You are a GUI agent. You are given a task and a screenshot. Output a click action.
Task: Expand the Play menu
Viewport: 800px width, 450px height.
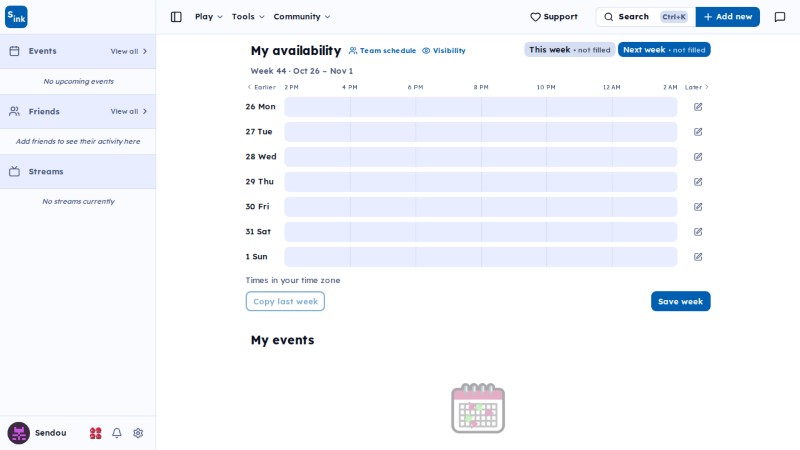209,17
